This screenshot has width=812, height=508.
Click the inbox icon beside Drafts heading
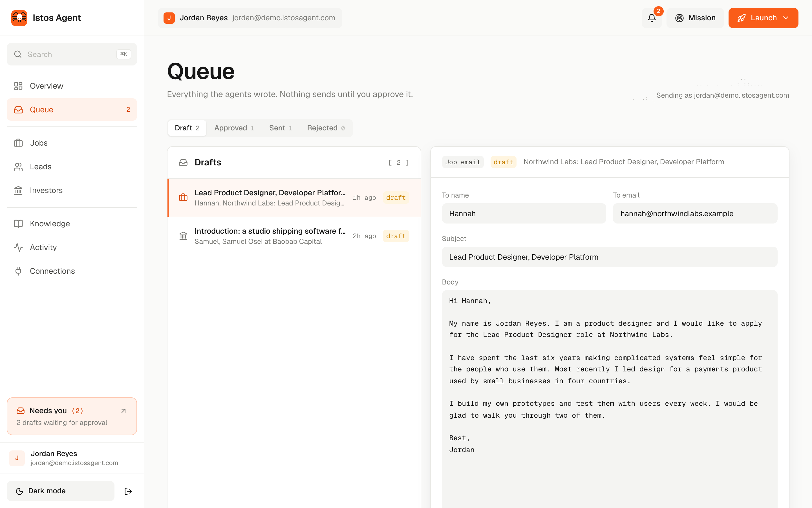[x=183, y=163]
